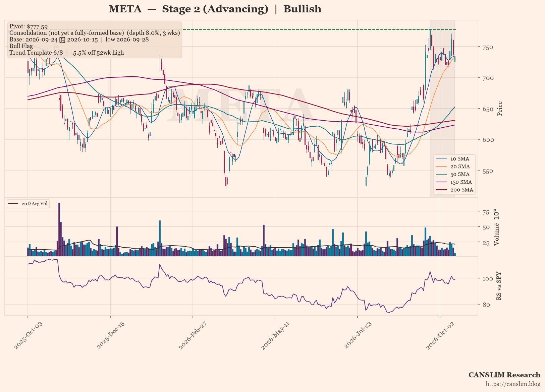The image size is (545, 392).
Task: Click the "Pivot: $777.59" text line
Action: pos(29,26)
